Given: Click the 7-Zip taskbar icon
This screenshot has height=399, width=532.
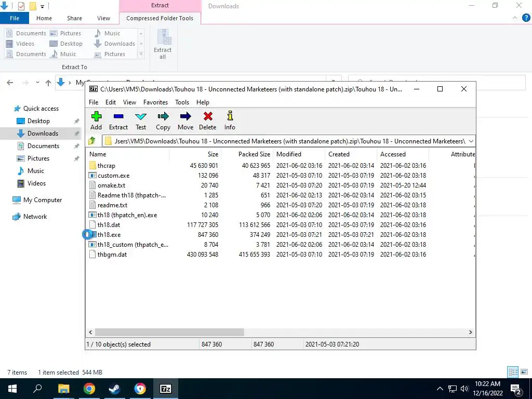Looking at the screenshot, I should 165,389.
